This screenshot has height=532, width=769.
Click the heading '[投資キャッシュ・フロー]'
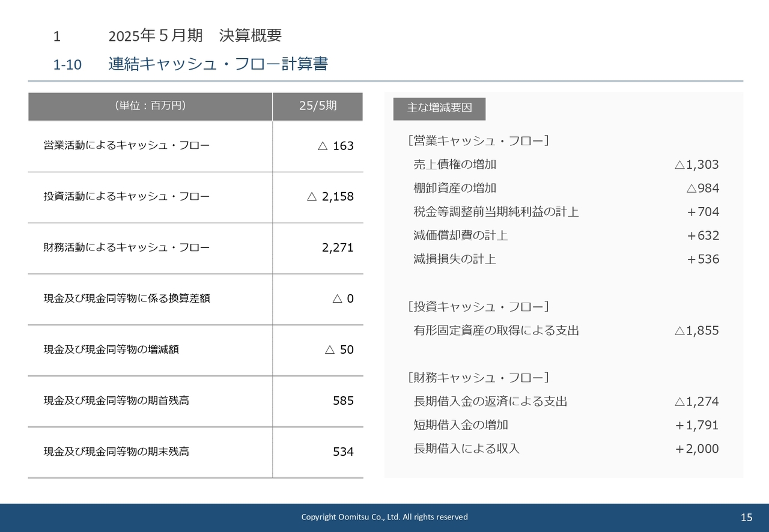tap(478, 307)
